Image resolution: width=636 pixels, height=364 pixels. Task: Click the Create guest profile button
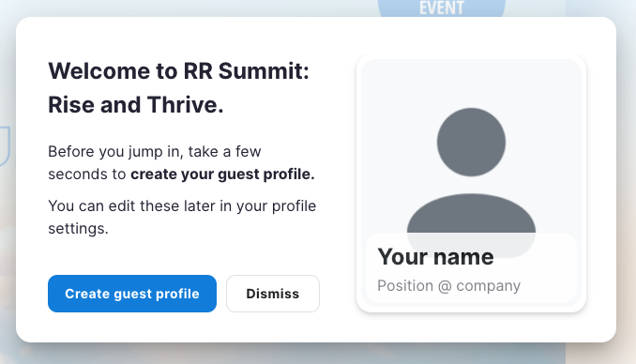coord(132,294)
